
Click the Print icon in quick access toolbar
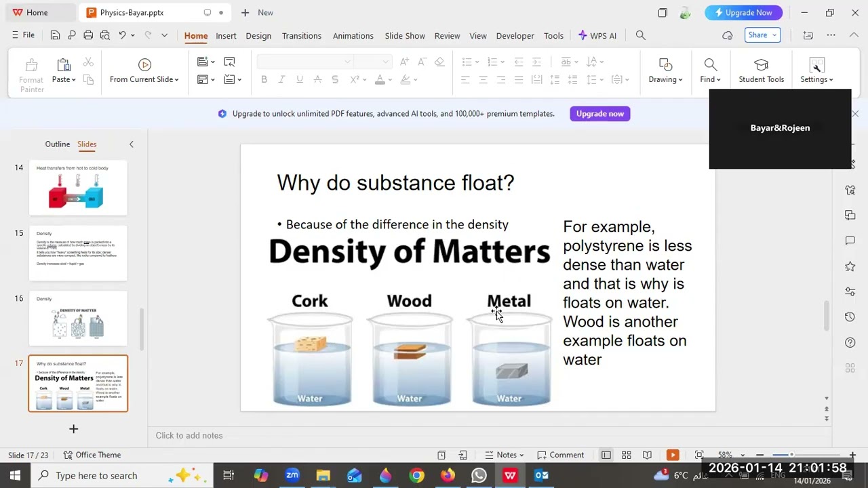click(88, 35)
